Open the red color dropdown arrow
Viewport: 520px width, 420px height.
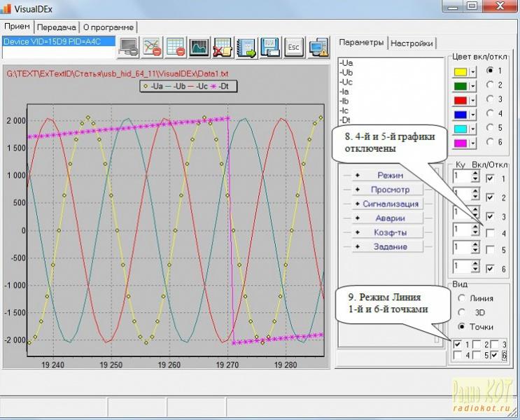point(472,100)
